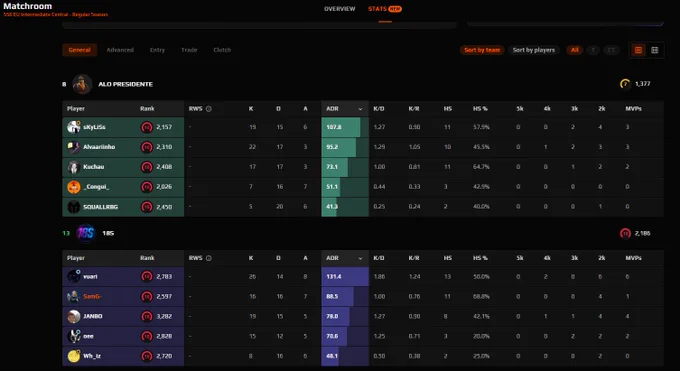Screen dimensions: 680x371
Task: Sort ALO PRESIDENTE table by K/D
Action: pos(379,108)
